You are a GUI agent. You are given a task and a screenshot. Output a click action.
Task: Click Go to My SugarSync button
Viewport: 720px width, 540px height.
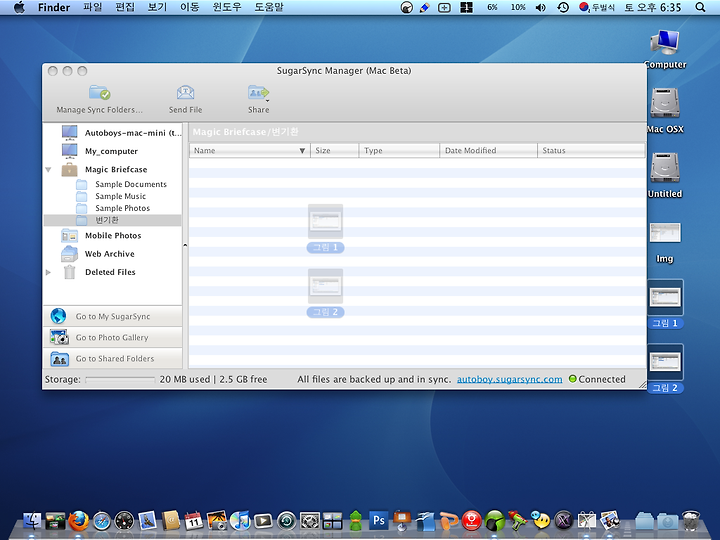(x=112, y=316)
